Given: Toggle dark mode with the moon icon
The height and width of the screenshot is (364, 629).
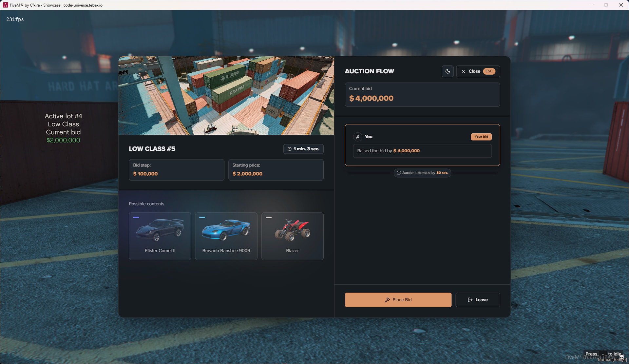Looking at the screenshot, I should click(448, 71).
